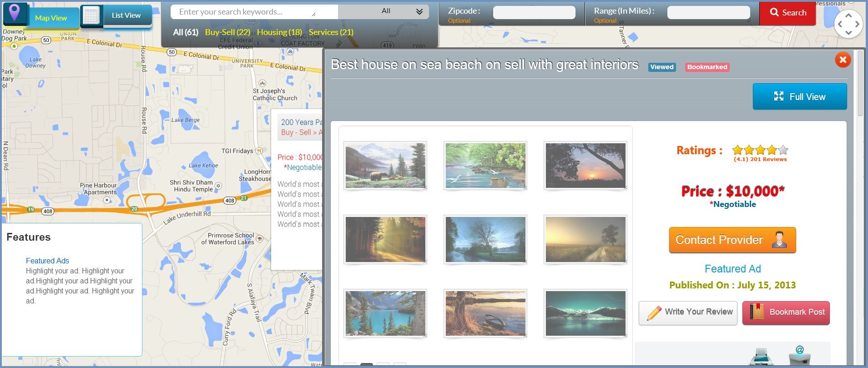The width and height of the screenshot is (868, 368).
Task: Open the sunlit forest thumbnail
Action: point(385,239)
